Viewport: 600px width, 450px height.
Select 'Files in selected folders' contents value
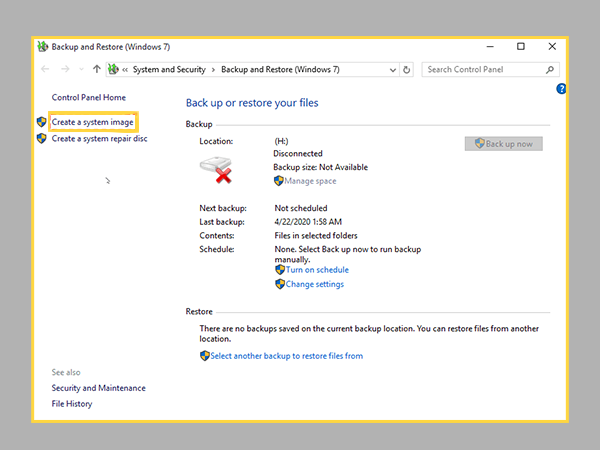316,236
